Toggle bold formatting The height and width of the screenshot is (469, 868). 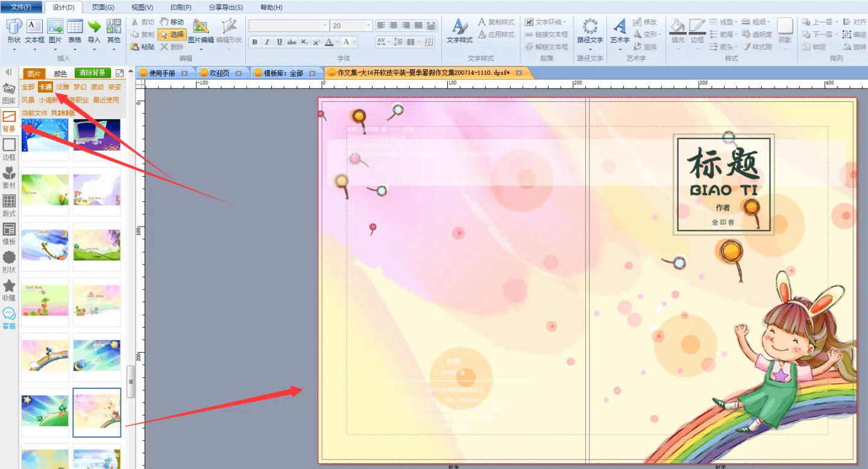[255, 42]
